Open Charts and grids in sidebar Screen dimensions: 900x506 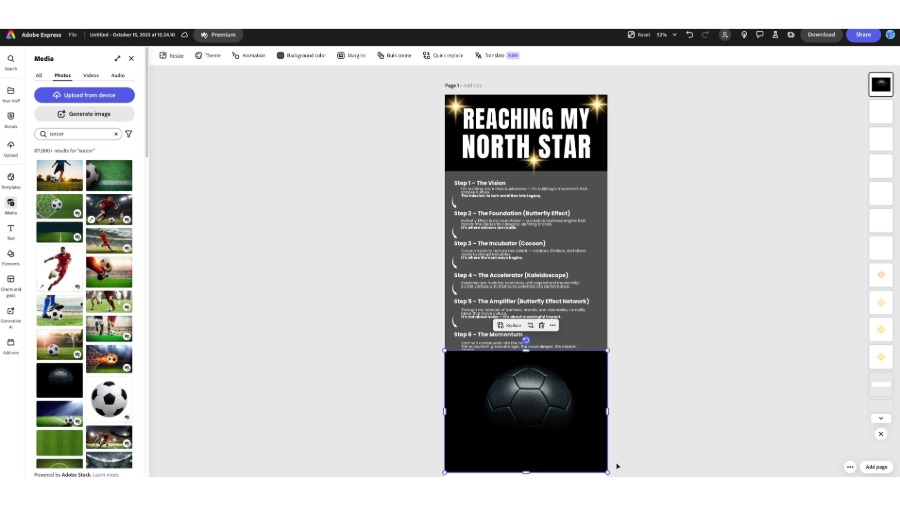pyautogui.click(x=10, y=285)
